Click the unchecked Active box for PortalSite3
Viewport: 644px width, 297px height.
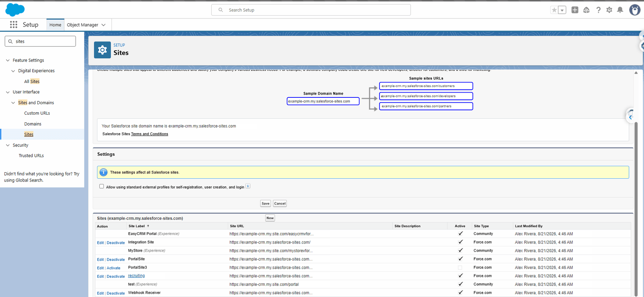click(x=460, y=268)
